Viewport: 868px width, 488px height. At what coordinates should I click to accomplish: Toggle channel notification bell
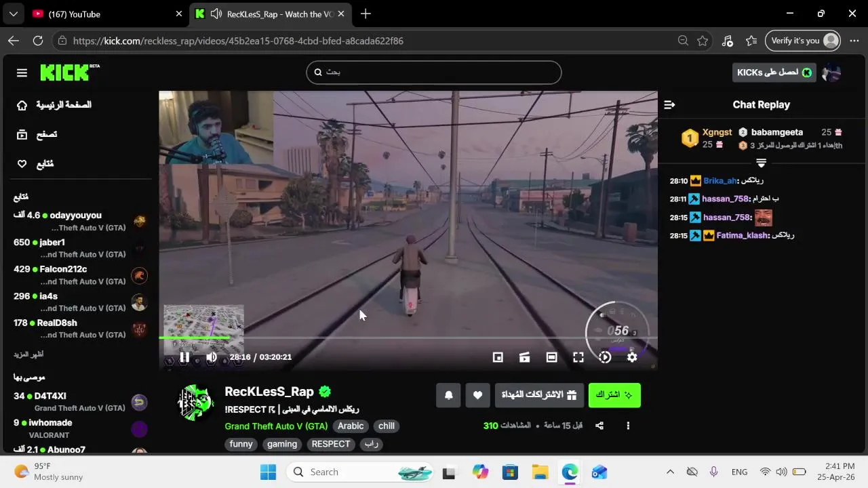[448, 395]
